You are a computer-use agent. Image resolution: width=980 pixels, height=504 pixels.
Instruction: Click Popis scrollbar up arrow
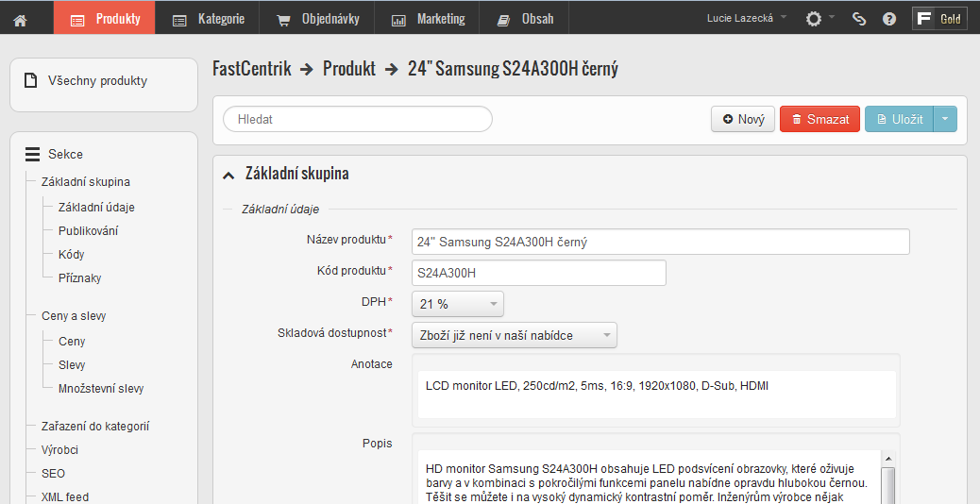click(888, 459)
